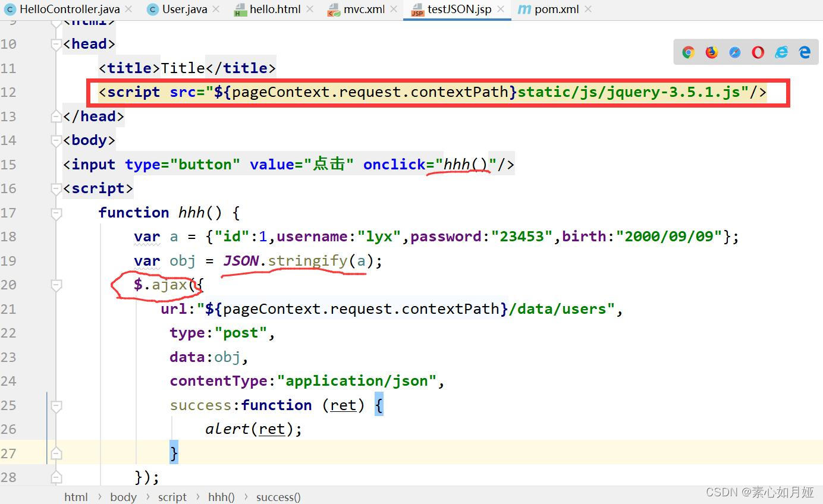Switch to User.java tab
823x504 pixels.
click(184, 9)
